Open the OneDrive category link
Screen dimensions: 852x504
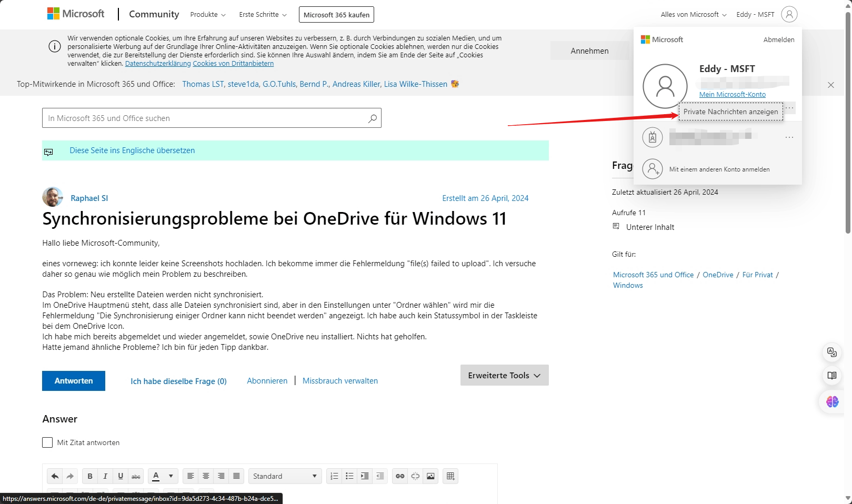pyautogui.click(x=718, y=275)
